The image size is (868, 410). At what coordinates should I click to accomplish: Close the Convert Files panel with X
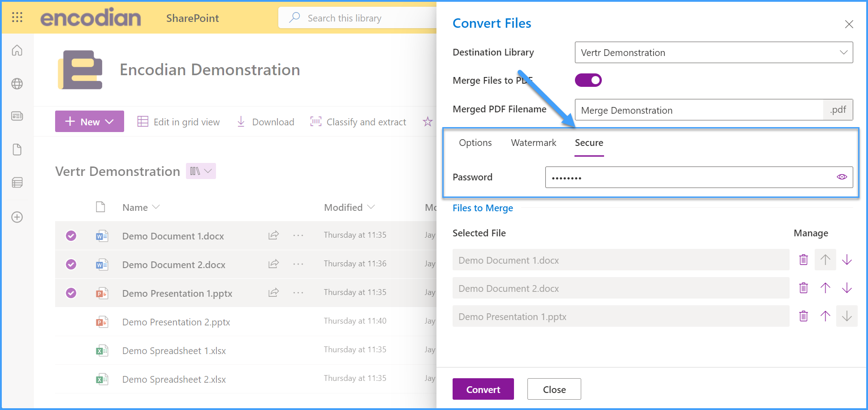849,24
